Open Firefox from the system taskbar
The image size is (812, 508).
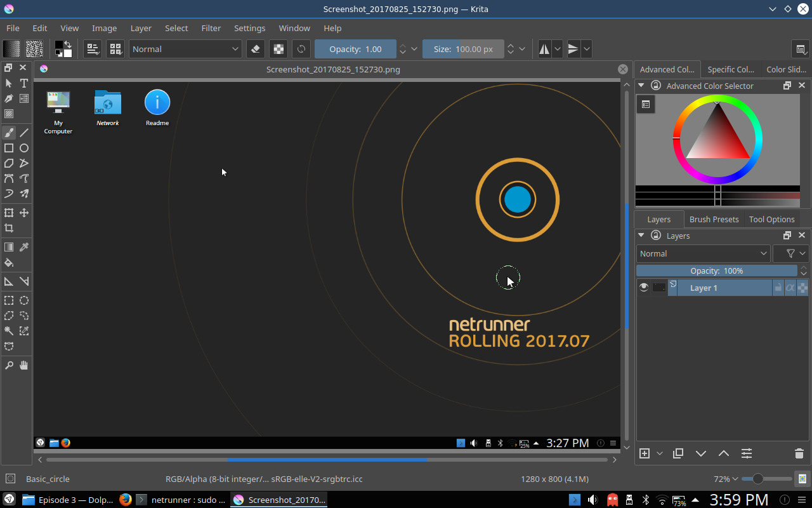coord(126,500)
